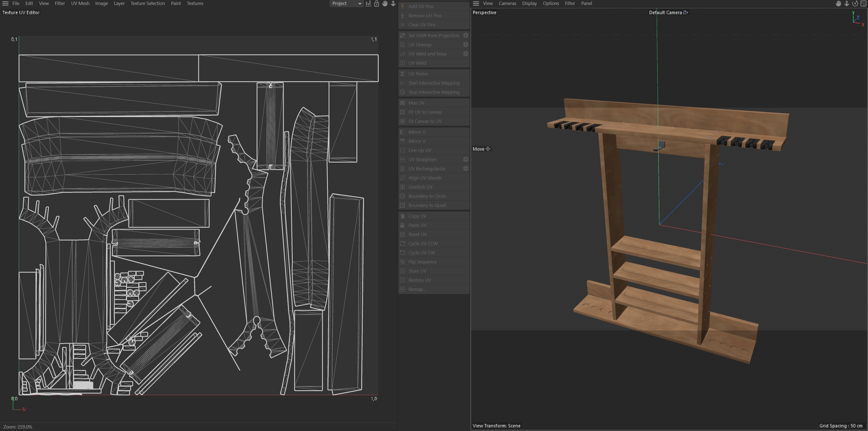The image size is (868, 431).
Task: Click the histogram bars icon beside Project
Action: pyautogui.click(x=368, y=3)
